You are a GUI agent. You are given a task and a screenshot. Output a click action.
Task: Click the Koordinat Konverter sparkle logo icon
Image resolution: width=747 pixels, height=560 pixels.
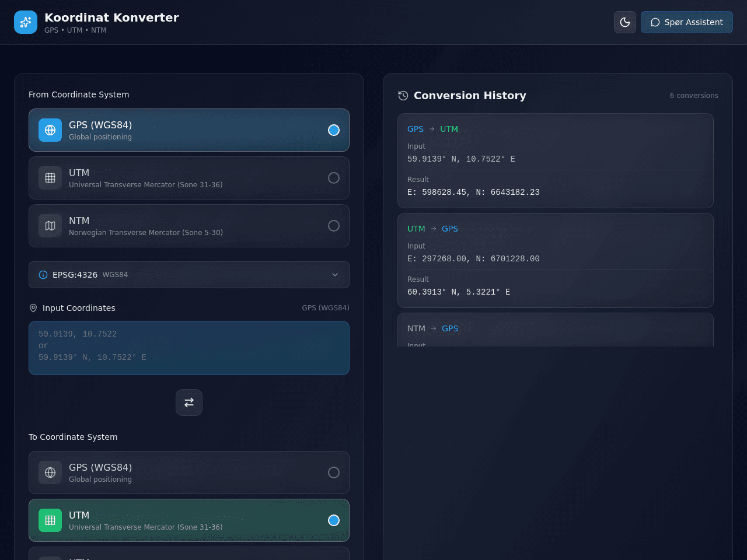[26, 22]
